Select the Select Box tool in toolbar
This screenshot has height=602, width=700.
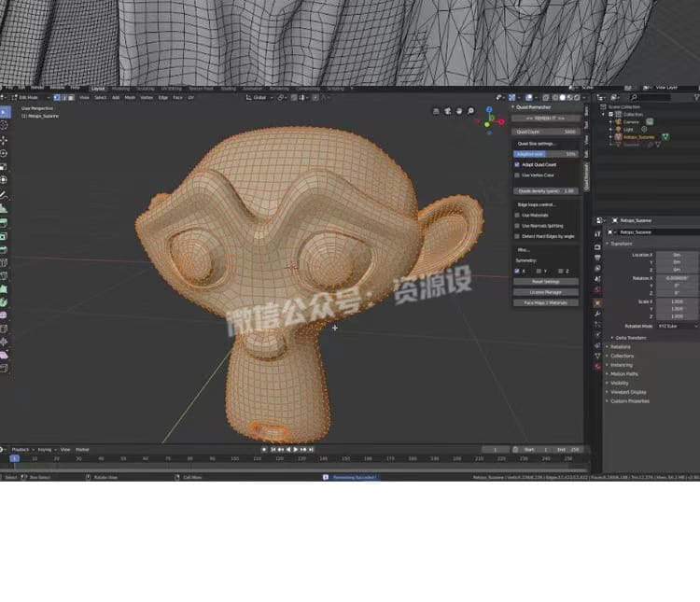point(4,112)
